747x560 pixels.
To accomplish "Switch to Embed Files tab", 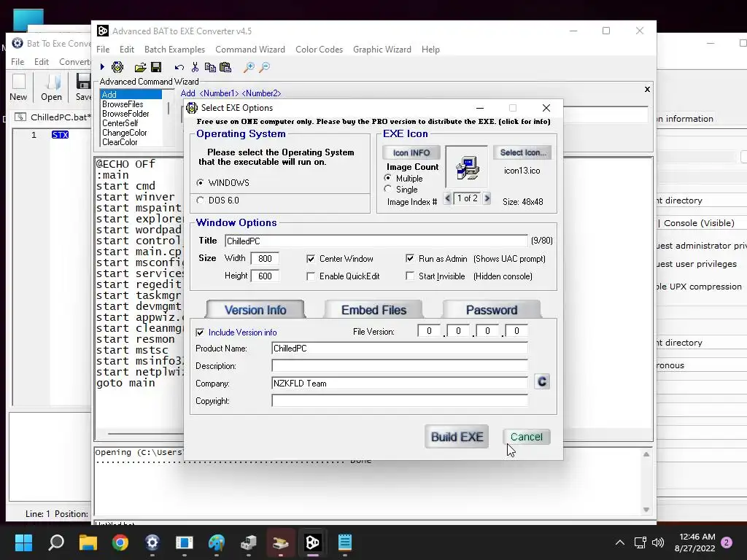I will point(373,310).
